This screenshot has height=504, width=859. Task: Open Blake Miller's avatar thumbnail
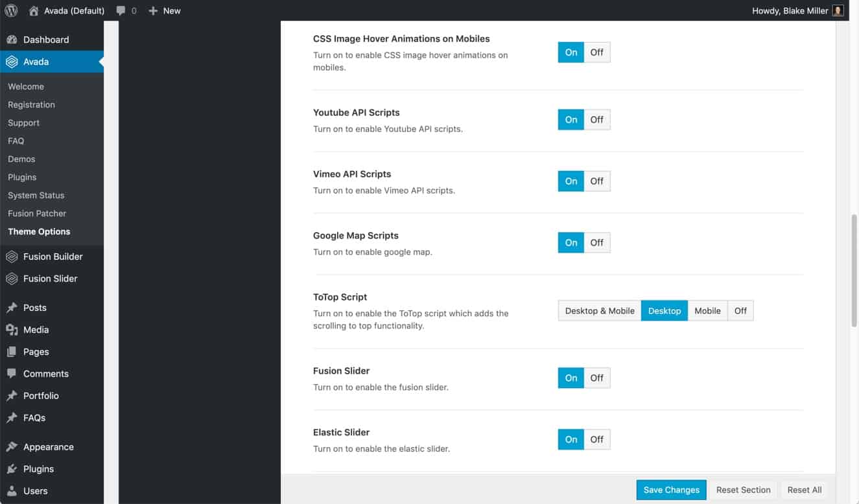(x=838, y=10)
